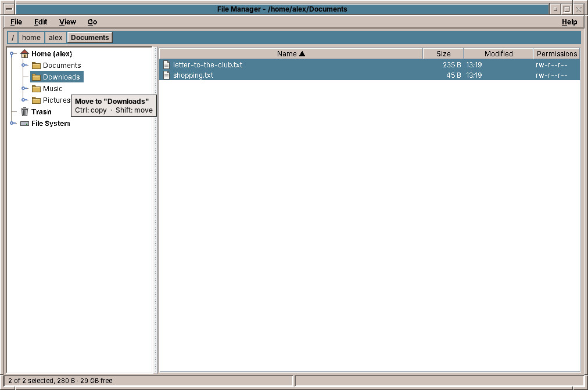Click the Home (alex) house icon
Viewport: 588px width, 390px height.
click(x=25, y=53)
